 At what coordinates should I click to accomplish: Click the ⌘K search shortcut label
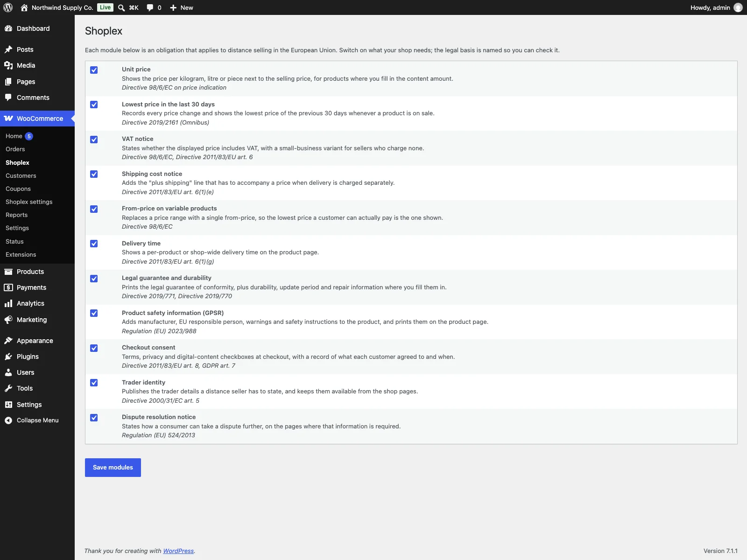(x=134, y=7)
